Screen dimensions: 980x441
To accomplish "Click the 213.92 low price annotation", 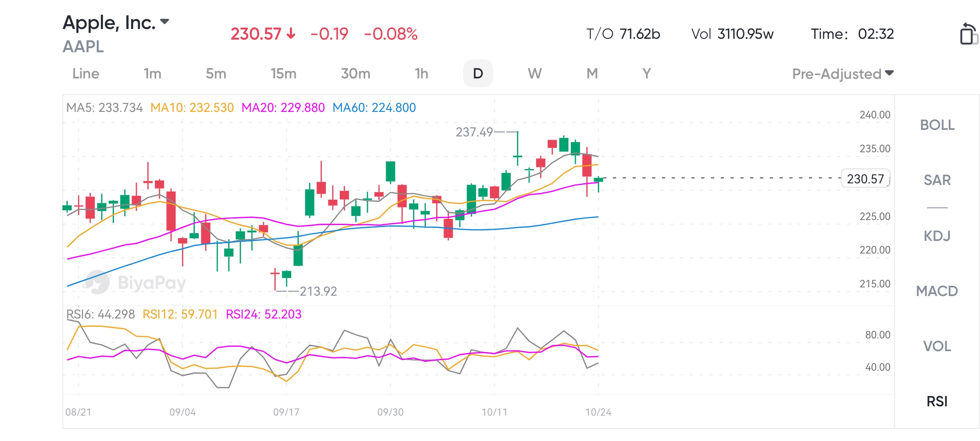I will (318, 292).
